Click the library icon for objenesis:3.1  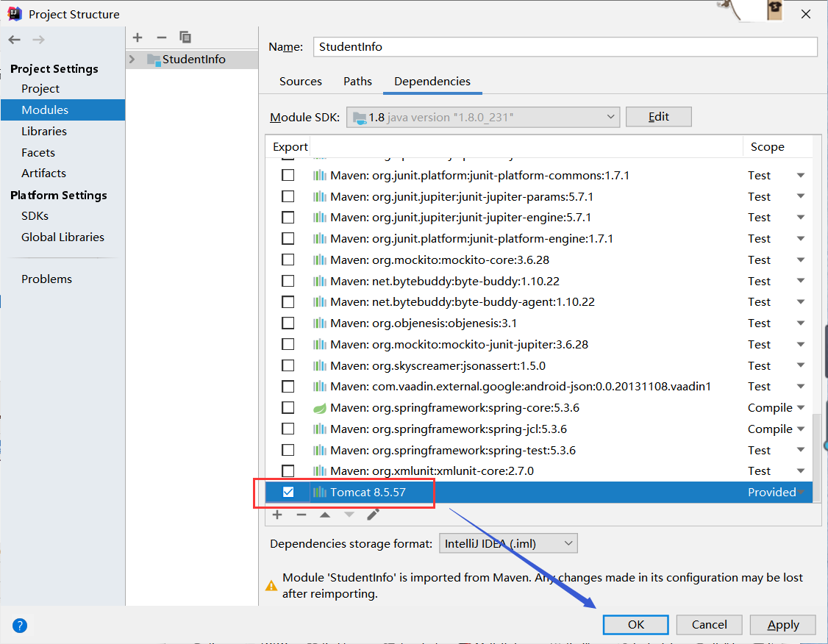pyautogui.click(x=319, y=323)
